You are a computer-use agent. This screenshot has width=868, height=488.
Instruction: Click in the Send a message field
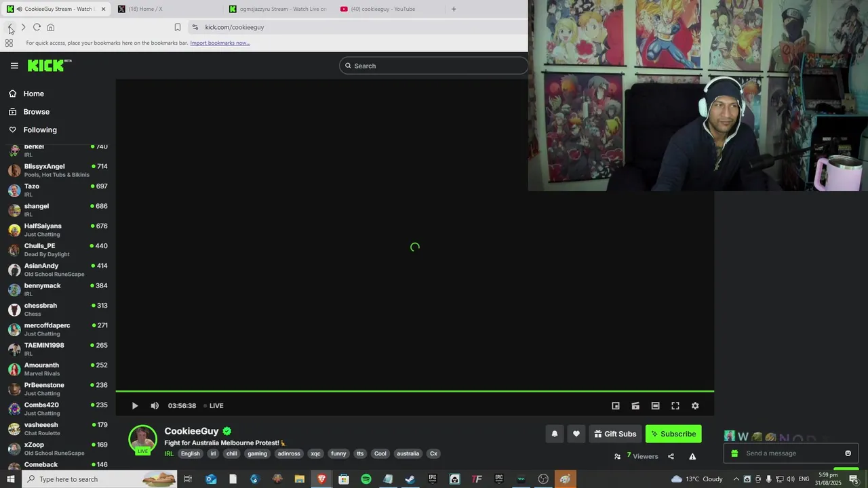pos(790,453)
